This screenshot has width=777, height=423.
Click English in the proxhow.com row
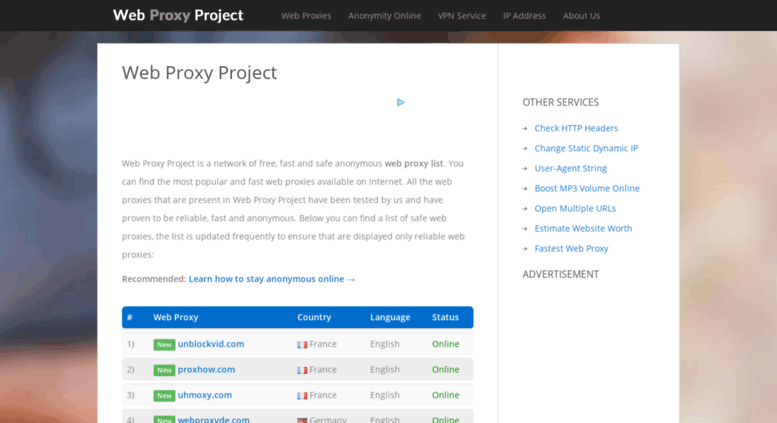point(385,370)
